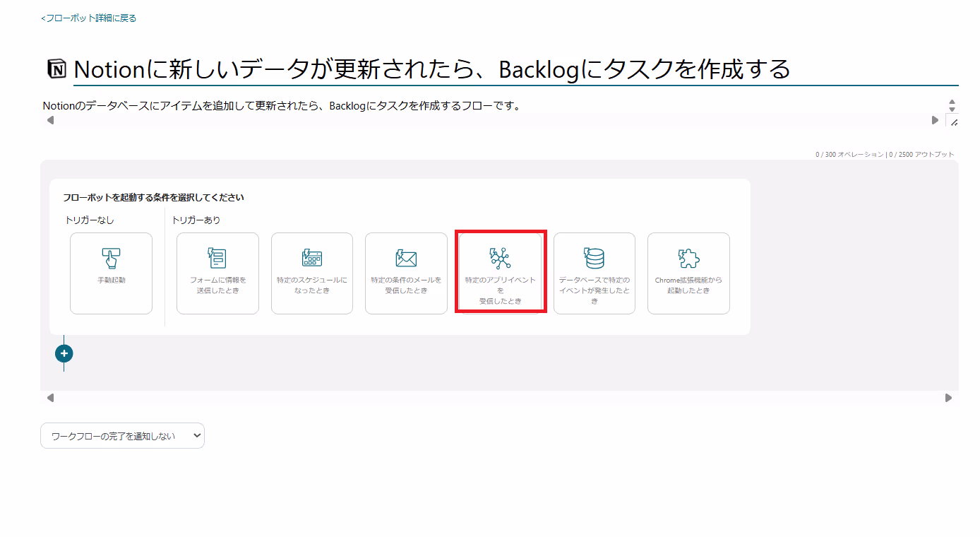Screen dimensions: 980x537
Task: Select the Chrome拡張機能から起動したとき puzzle icon
Action: (x=688, y=258)
